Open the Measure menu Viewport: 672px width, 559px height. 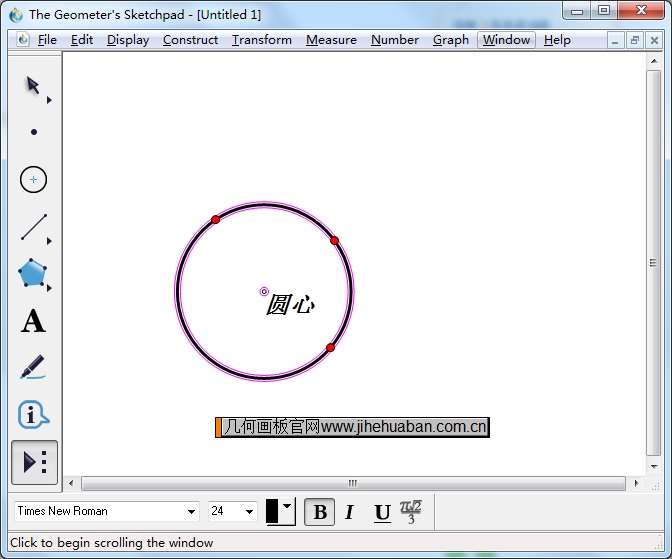pyautogui.click(x=331, y=40)
